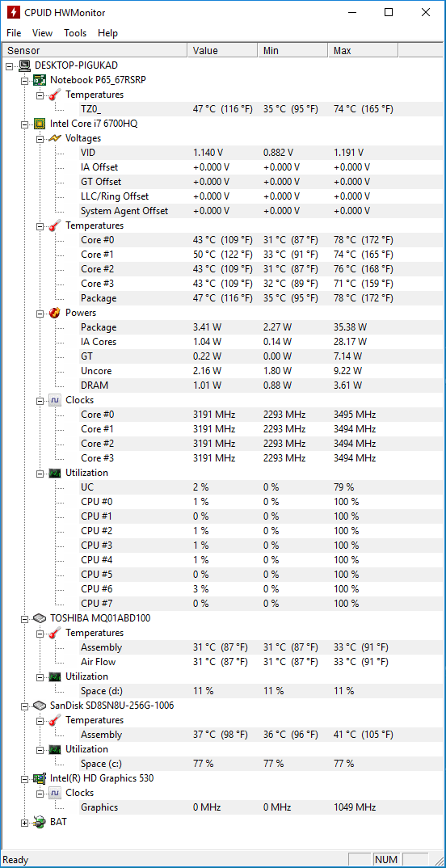Click the Value column header

[x=222, y=50]
